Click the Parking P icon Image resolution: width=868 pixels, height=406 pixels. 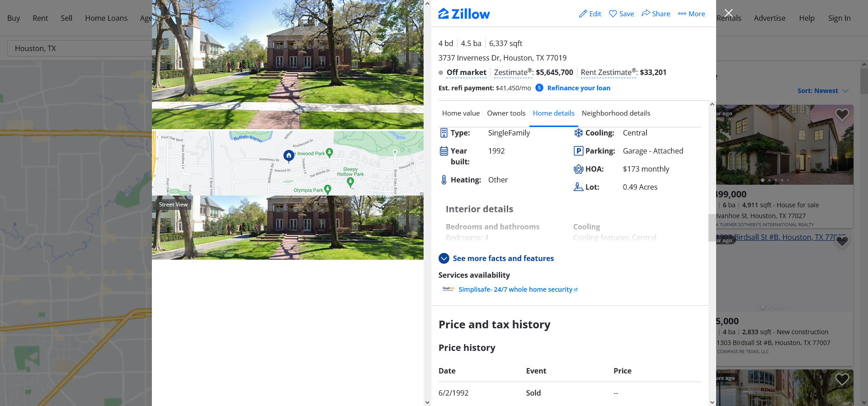(x=579, y=151)
